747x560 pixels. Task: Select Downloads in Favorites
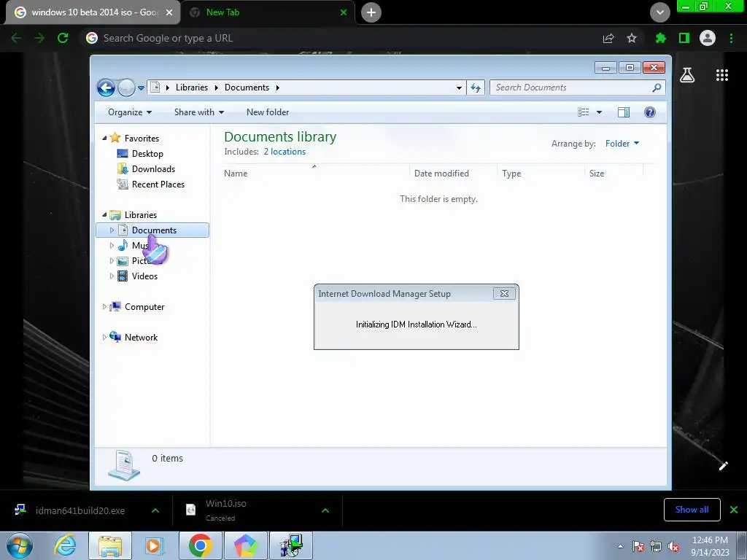click(x=153, y=169)
